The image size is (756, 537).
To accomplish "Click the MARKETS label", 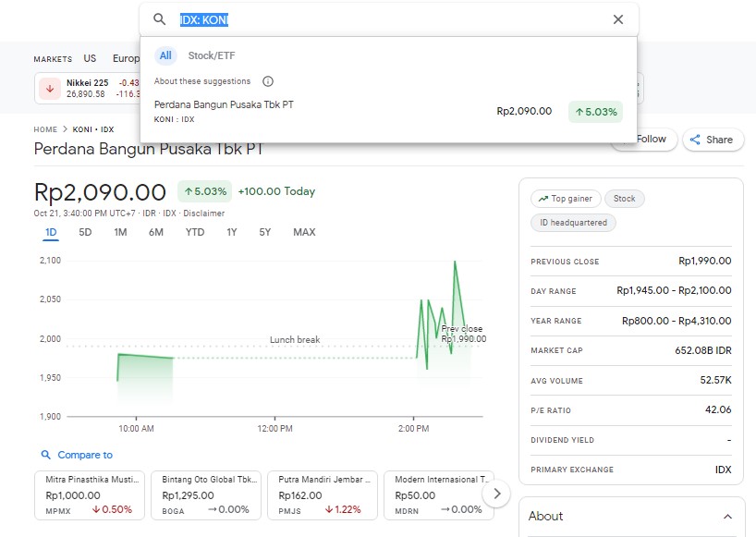I will [x=53, y=59].
